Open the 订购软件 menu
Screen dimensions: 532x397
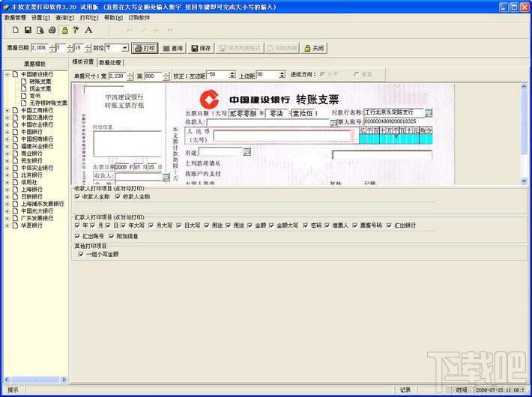(139, 18)
